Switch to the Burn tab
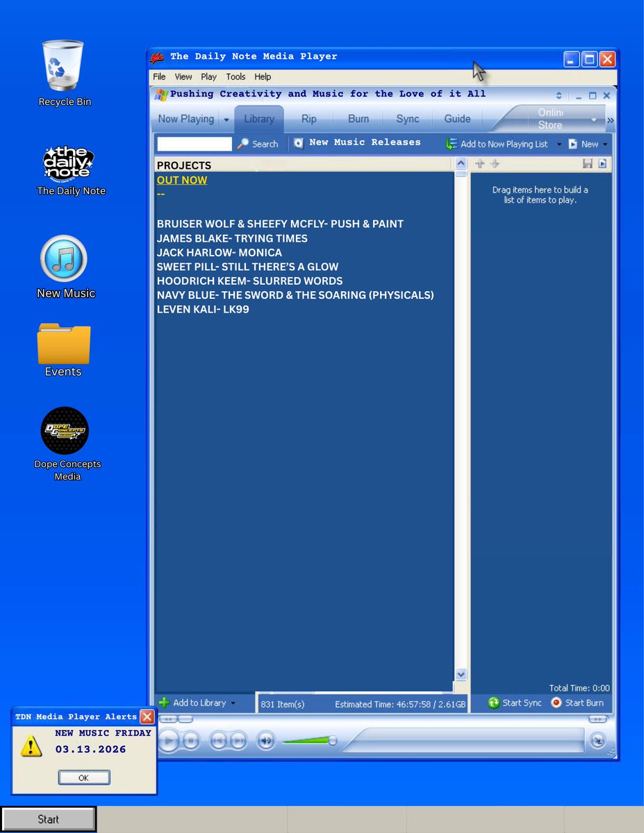 pyautogui.click(x=358, y=119)
